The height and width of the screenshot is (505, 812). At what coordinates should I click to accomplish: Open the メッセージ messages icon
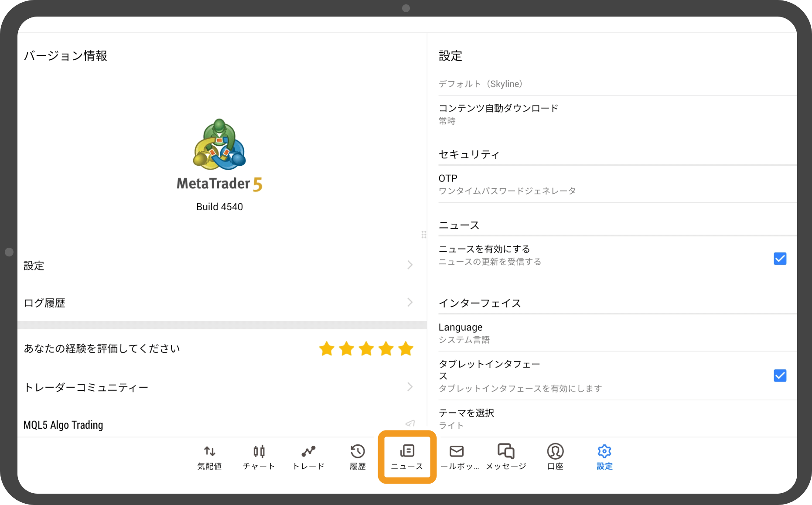(506, 456)
